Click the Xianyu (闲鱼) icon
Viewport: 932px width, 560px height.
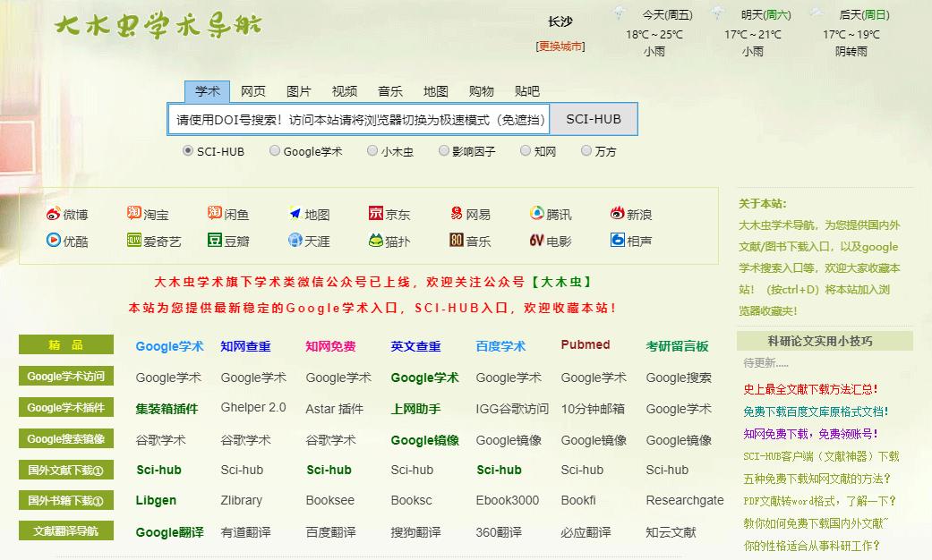213,214
